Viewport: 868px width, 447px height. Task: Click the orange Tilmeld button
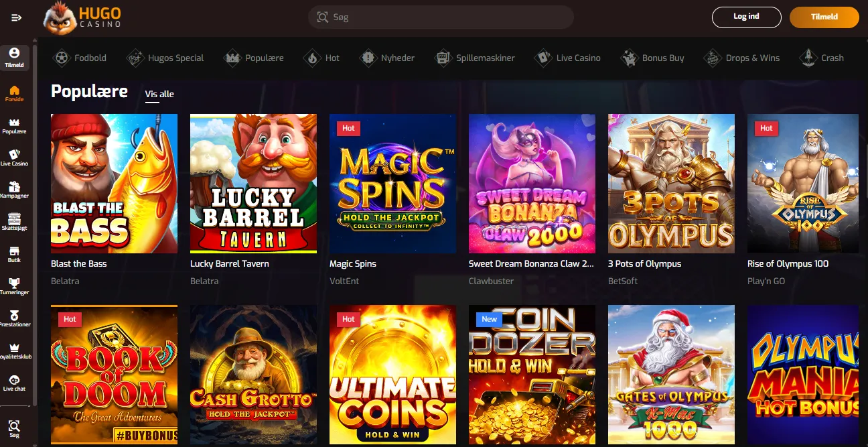click(824, 17)
